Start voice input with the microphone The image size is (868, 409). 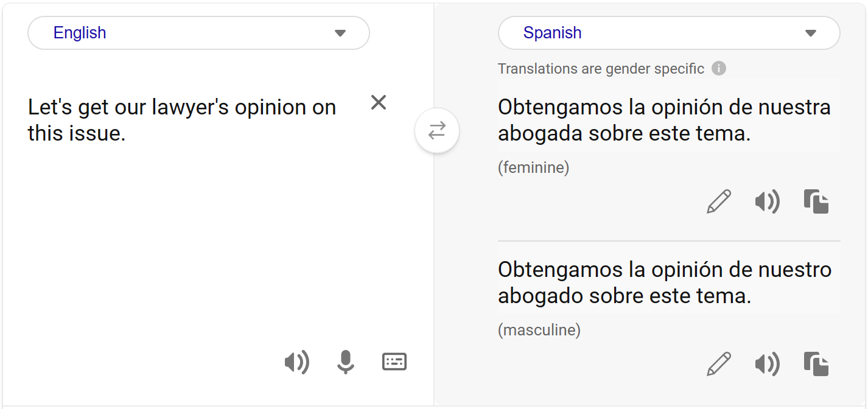(345, 362)
